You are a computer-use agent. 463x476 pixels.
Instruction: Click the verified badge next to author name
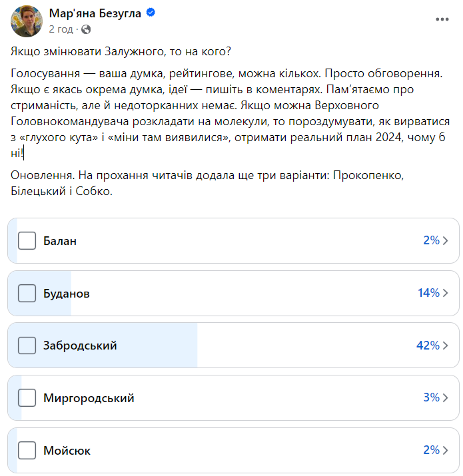pos(151,13)
